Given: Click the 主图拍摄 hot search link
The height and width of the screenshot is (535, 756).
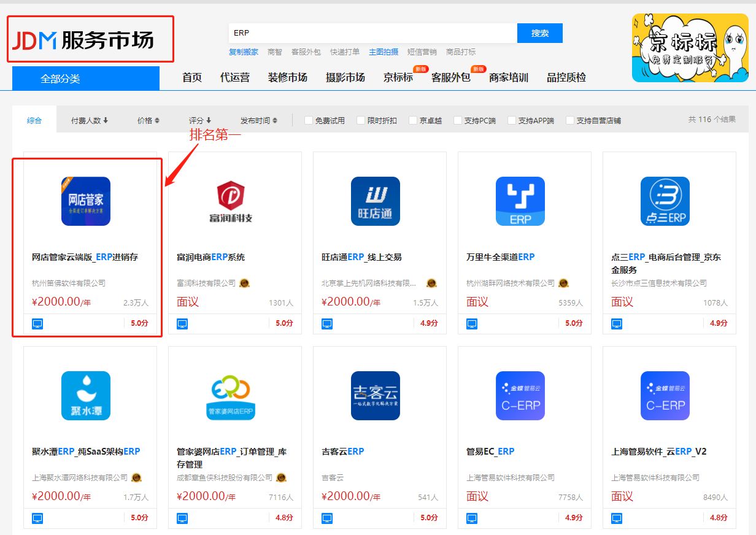Looking at the screenshot, I should (384, 52).
